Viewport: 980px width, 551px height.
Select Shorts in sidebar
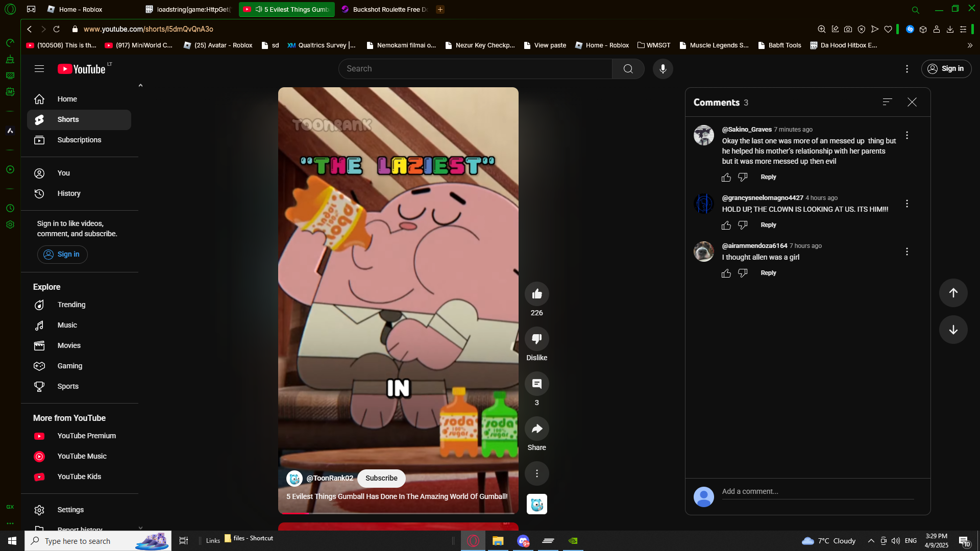point(79,119)
